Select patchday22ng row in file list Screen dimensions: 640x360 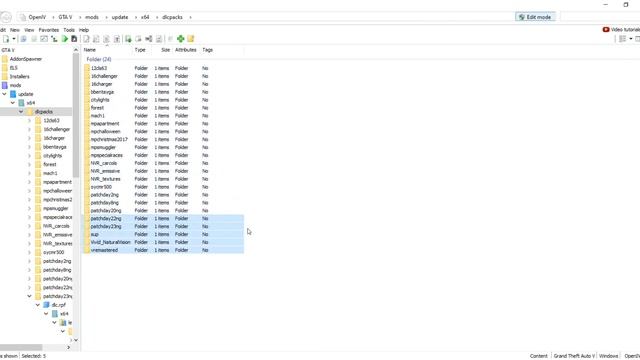point(163,218)
